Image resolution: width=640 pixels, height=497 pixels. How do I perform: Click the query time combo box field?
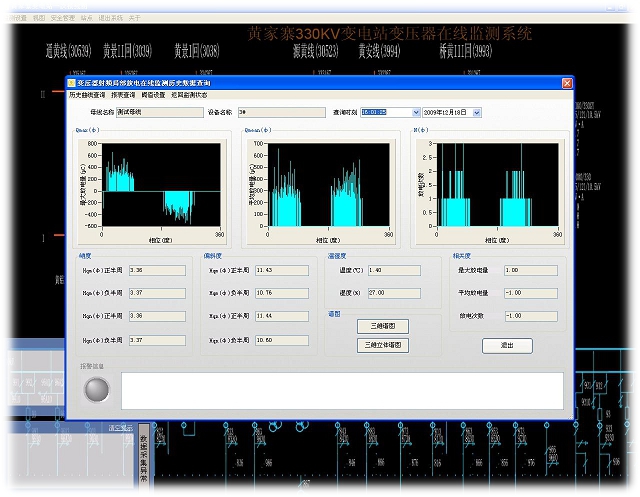390,112
